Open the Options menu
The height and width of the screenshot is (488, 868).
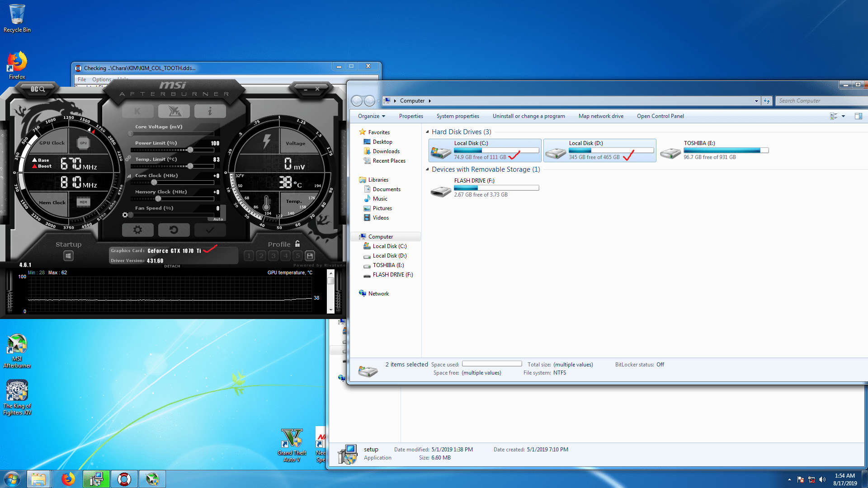click(x=100, y=79)
